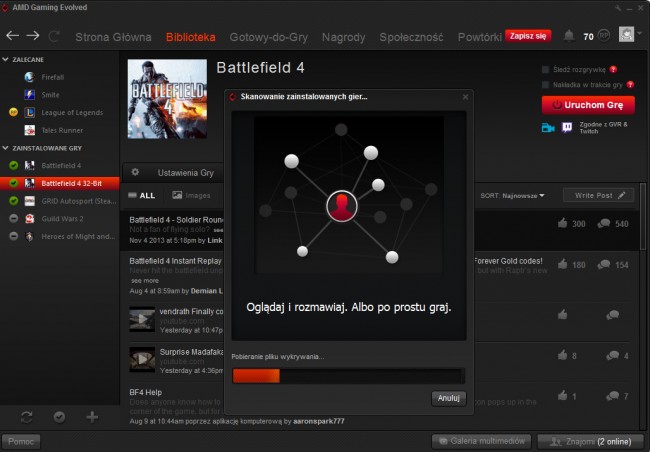Open the user avatar profile
Viewport: 650px width, 452px height.
point(626,34)
